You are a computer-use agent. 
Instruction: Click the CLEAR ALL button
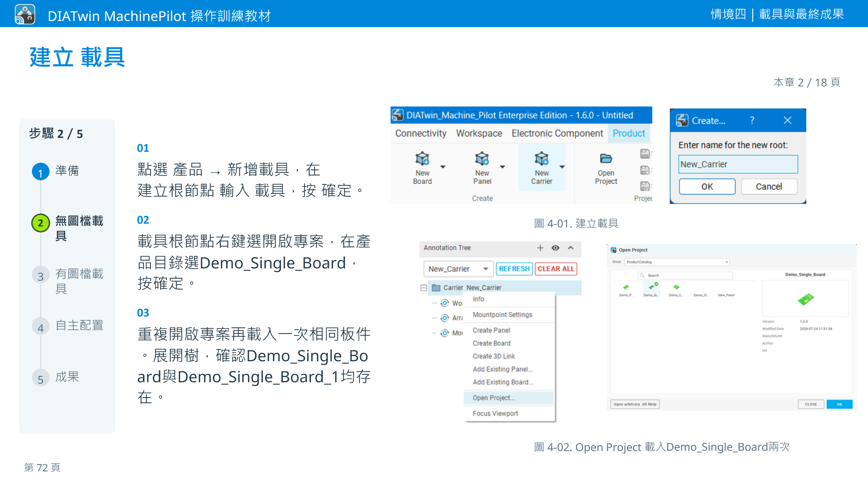point(556,269)
